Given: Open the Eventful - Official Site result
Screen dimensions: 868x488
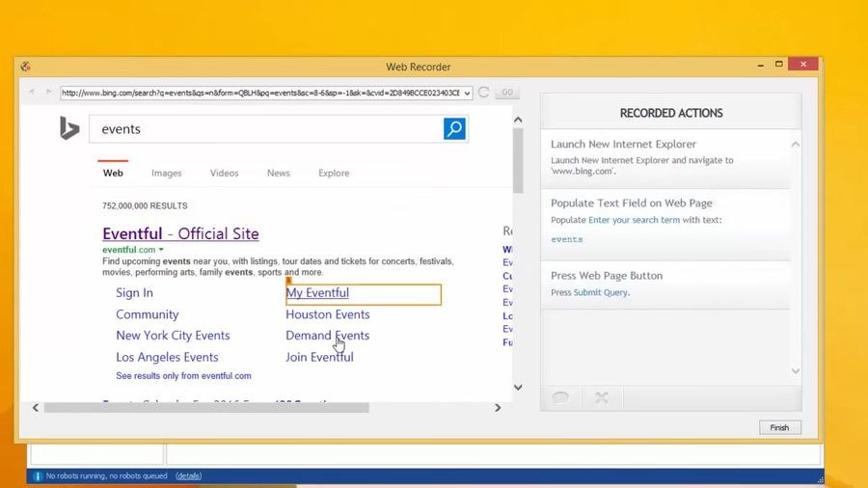Looking at the screenshot, I should pyautogui.click(x=180, y=233).
